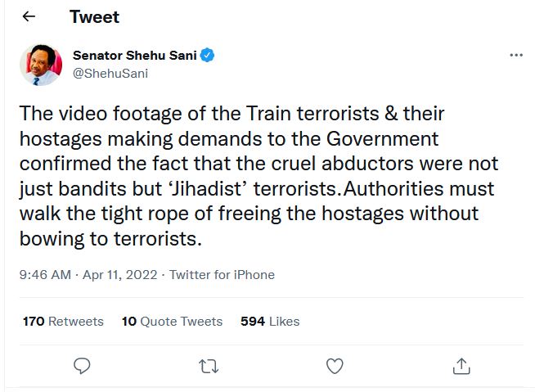Image resolution: width=535 pixels, height=392 pixels.
Task: View the 10 Quote Tweets list
Action: [172, 322]
